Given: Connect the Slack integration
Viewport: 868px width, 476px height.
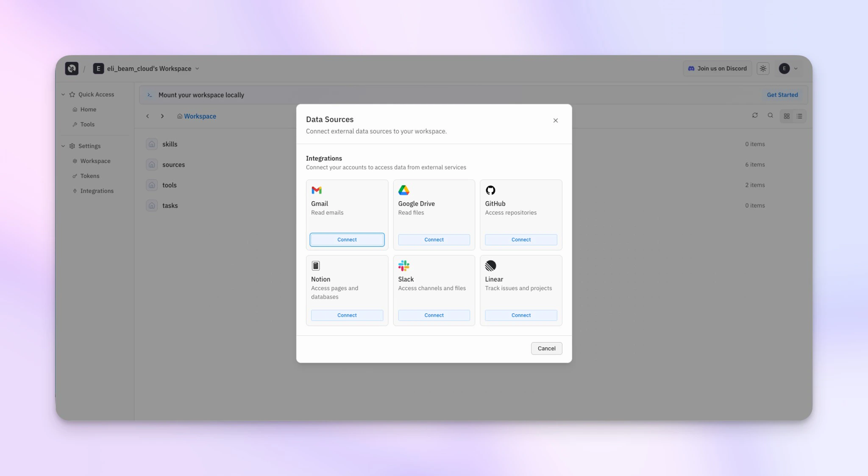Looking at the screenshot, I should click(434, 315).
